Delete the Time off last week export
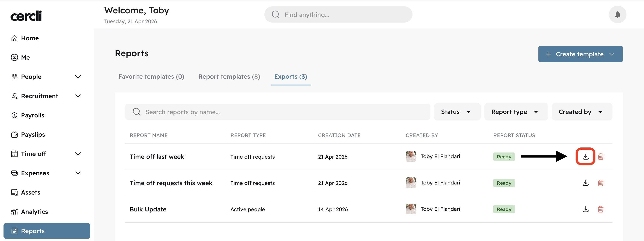This screenshot has width=644, height=241. pos(600,156)
